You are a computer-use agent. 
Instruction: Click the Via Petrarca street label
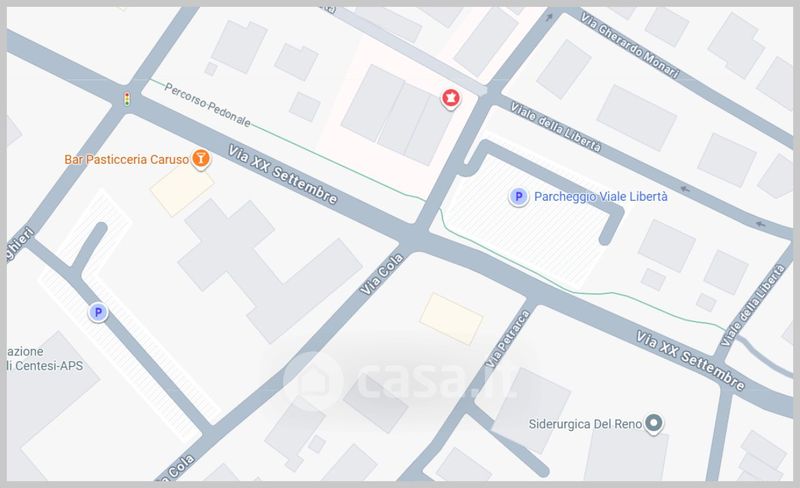point(508,339)
